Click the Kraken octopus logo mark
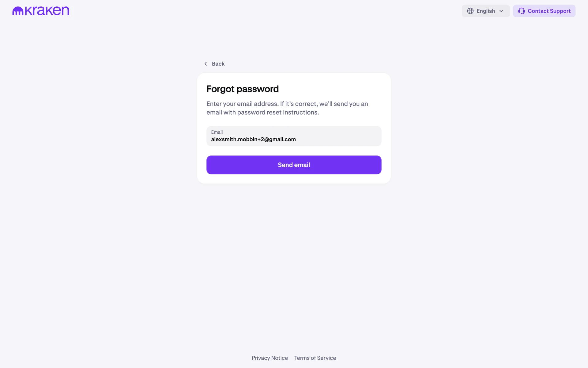 pos(18,11)
